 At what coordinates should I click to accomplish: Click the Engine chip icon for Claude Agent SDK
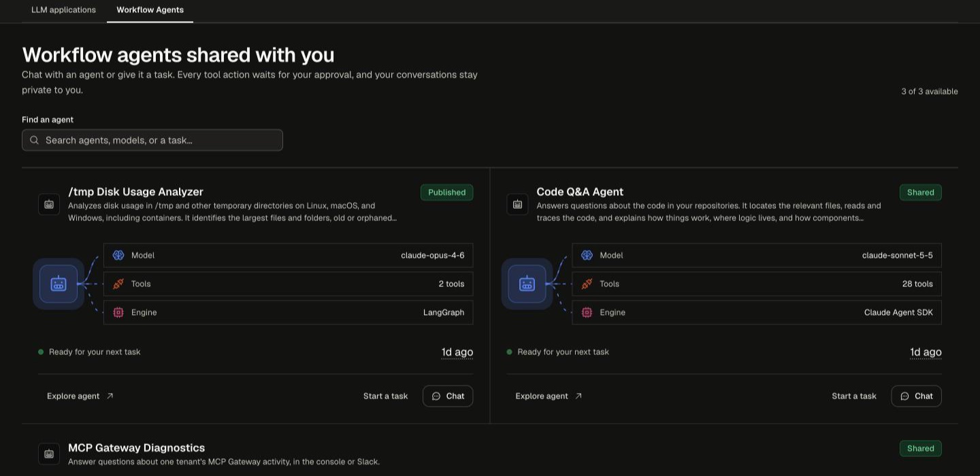tap(587, 312)
